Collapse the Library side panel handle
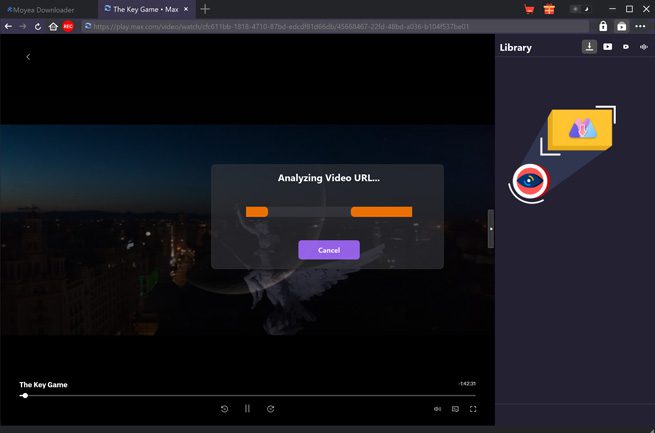Viewport: 655px width, 433px height. (491, 228)
